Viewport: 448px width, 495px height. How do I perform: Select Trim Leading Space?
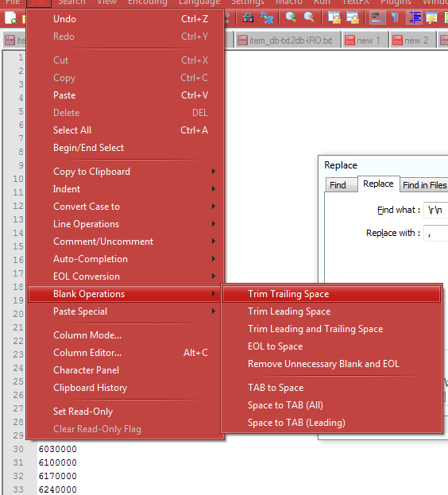[x=331, y=311]
